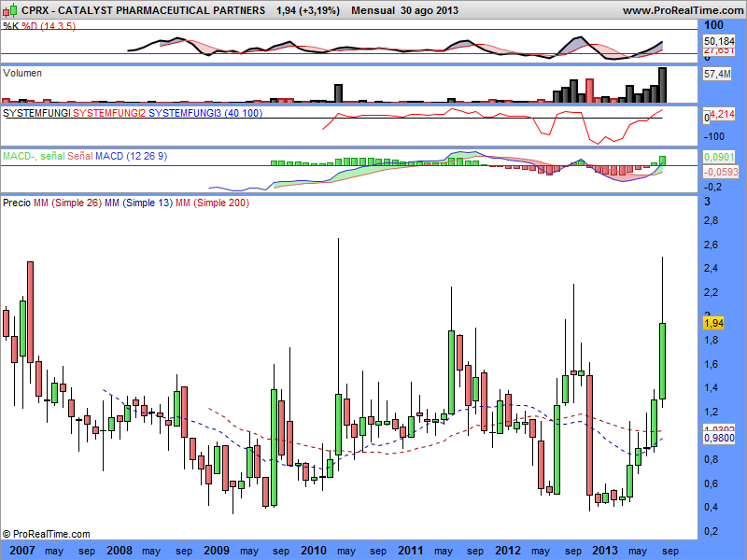The image size is (747, 560).
Task: Click the 2,2 price axis label
Action: point(711,292)
